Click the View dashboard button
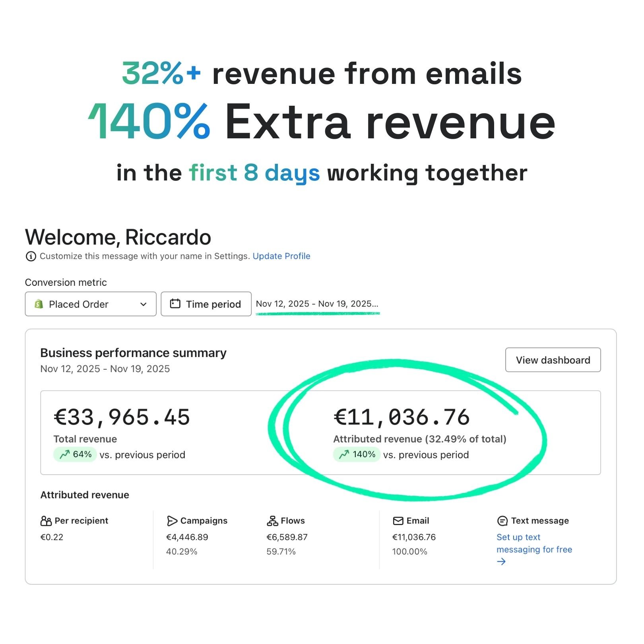This screenshot has height=644, width=644. [553, 360]
